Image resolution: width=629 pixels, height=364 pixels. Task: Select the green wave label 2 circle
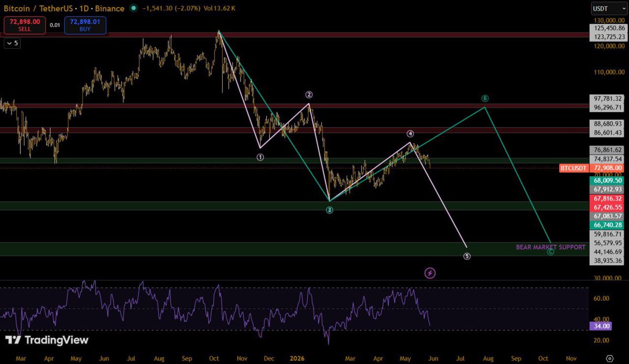[330, 210]
